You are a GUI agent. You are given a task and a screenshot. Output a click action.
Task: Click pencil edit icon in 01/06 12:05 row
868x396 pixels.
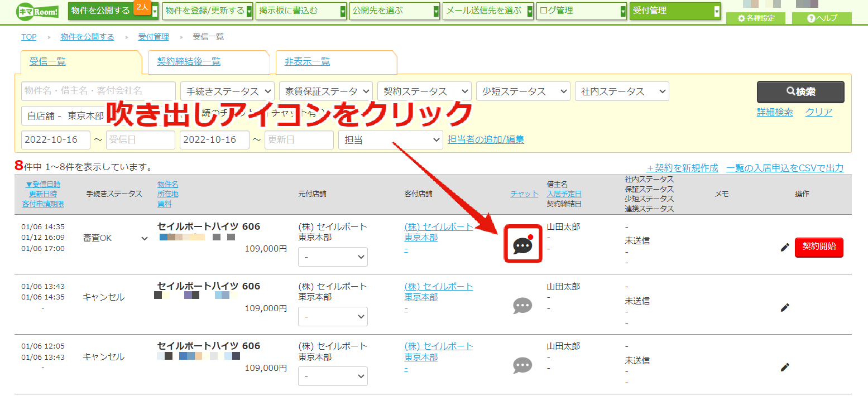(785, 367)
